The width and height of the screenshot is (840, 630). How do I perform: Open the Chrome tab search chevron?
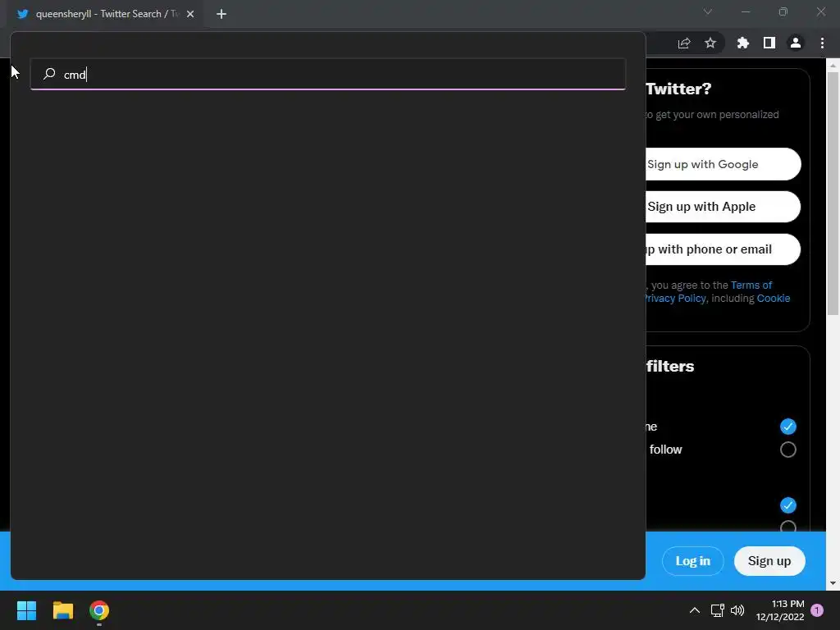point(708,11)
